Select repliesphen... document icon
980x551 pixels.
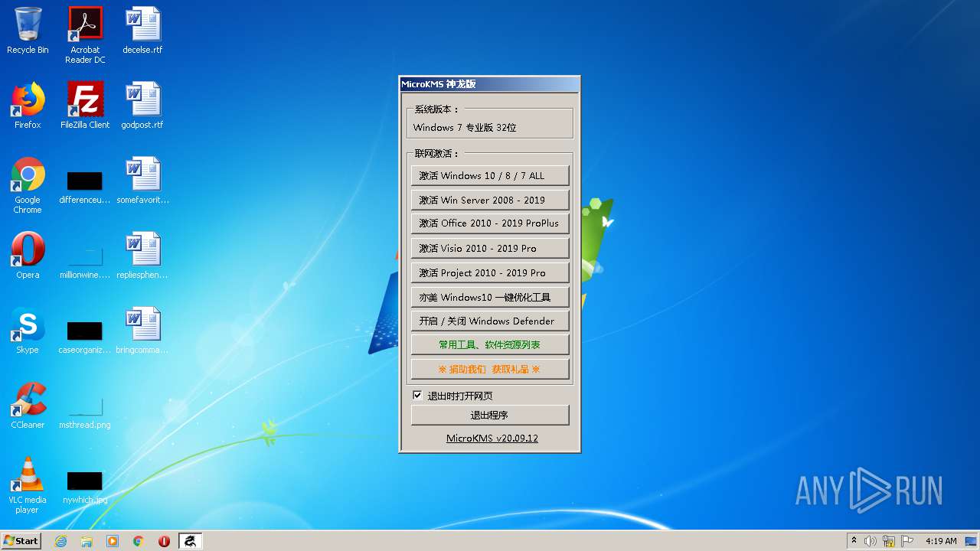[x=142, y=256]
